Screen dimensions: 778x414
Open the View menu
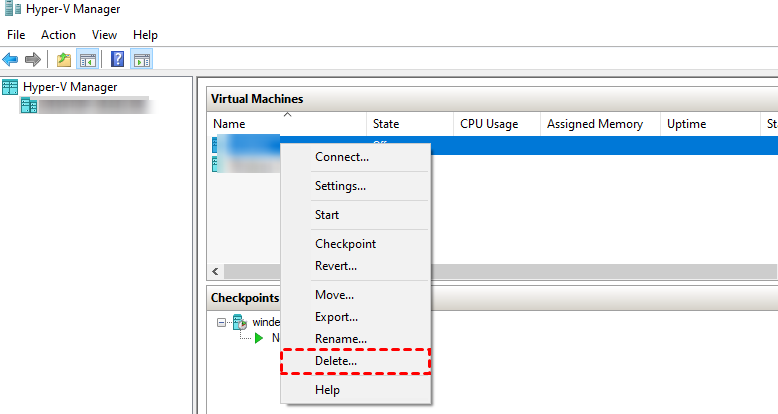104,35
